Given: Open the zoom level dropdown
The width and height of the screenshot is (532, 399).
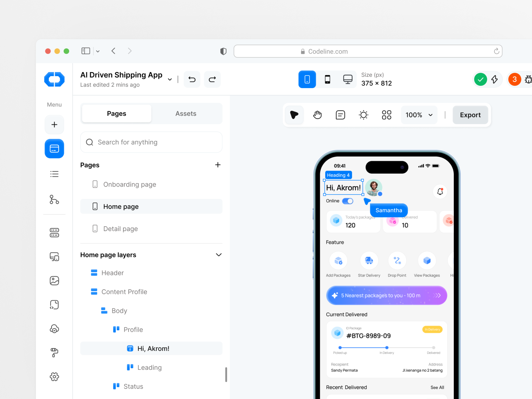Looking at the screenshot, I should point(419,115).
